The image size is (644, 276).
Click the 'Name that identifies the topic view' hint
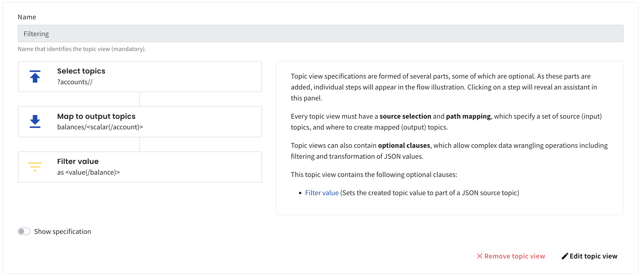(82, 49)
